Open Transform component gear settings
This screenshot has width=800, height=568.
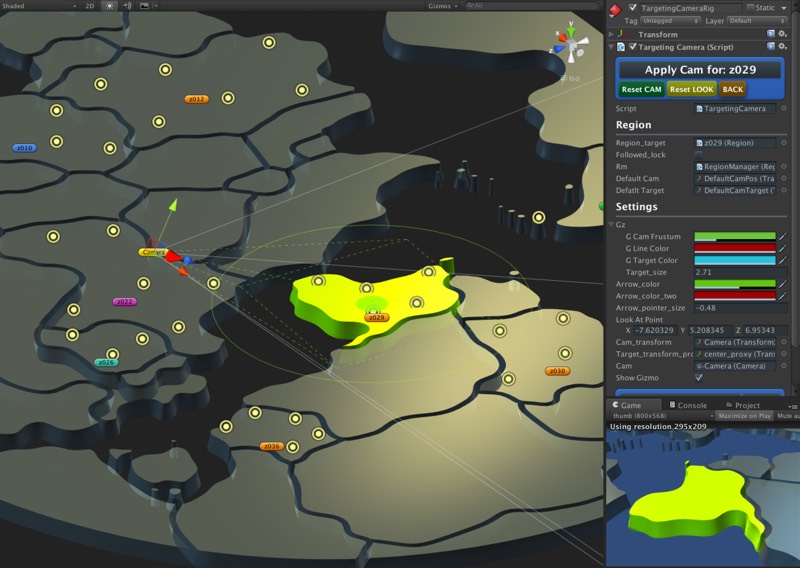click(x=783, y=34)
